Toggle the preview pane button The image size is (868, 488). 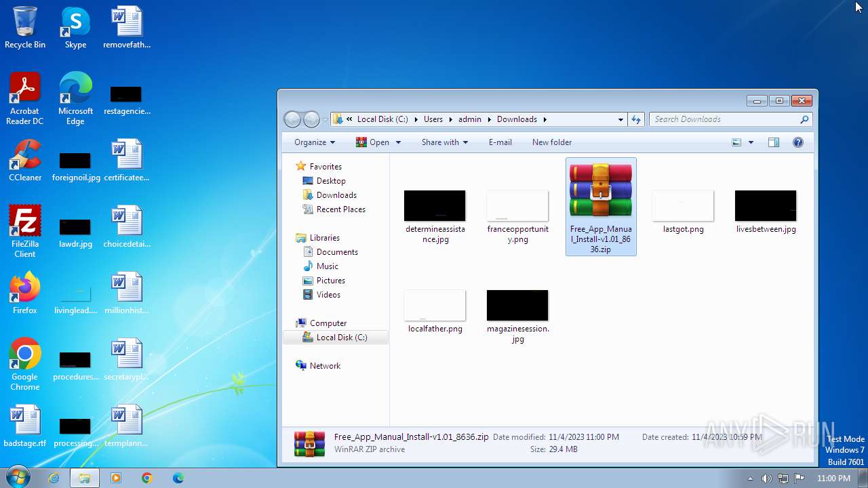pyautogui.click(x=774, y=142)
